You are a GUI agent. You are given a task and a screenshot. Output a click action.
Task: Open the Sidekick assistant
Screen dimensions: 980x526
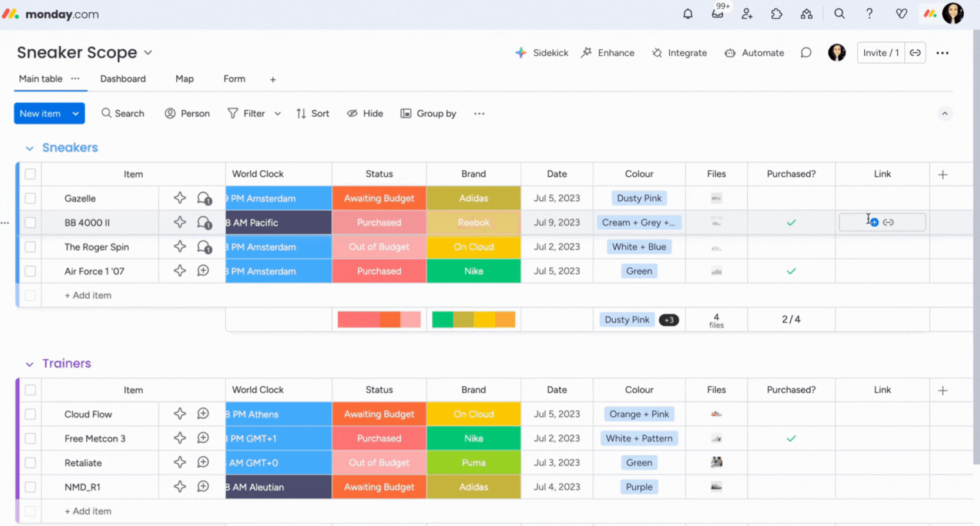542,53
